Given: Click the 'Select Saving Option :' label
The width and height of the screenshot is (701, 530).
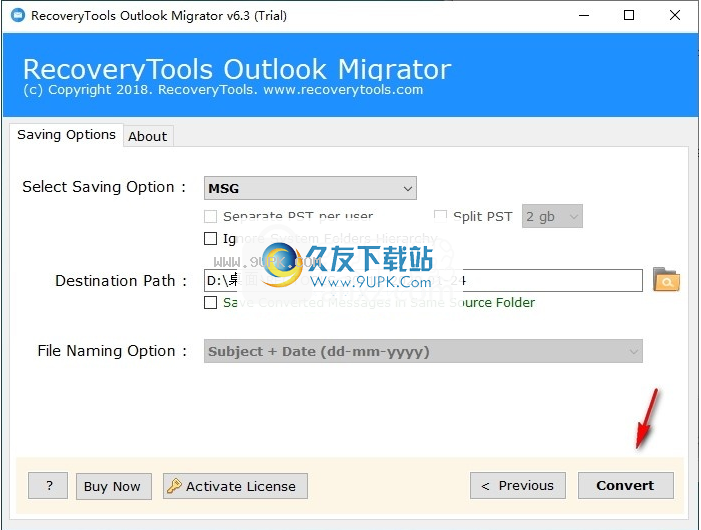Looking at the screenshot, I should [x=104, y=187].
